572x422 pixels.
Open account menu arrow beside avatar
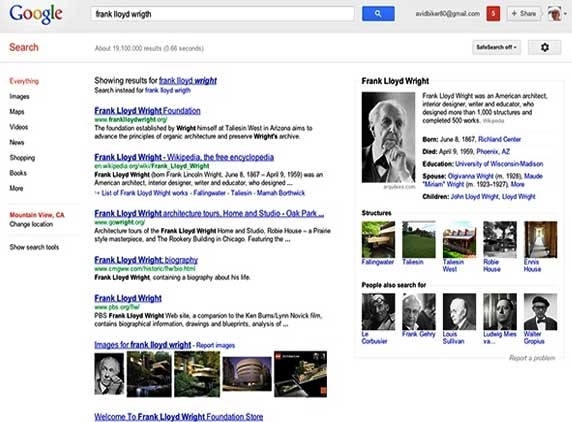565,14
